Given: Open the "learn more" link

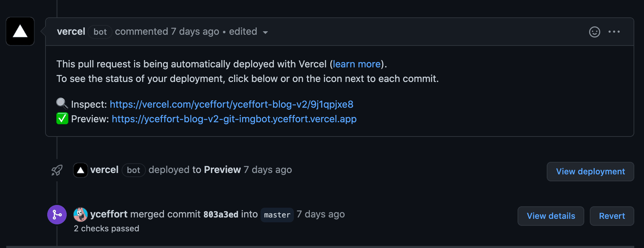Looking at the screenshot, I should click(356, 64).
